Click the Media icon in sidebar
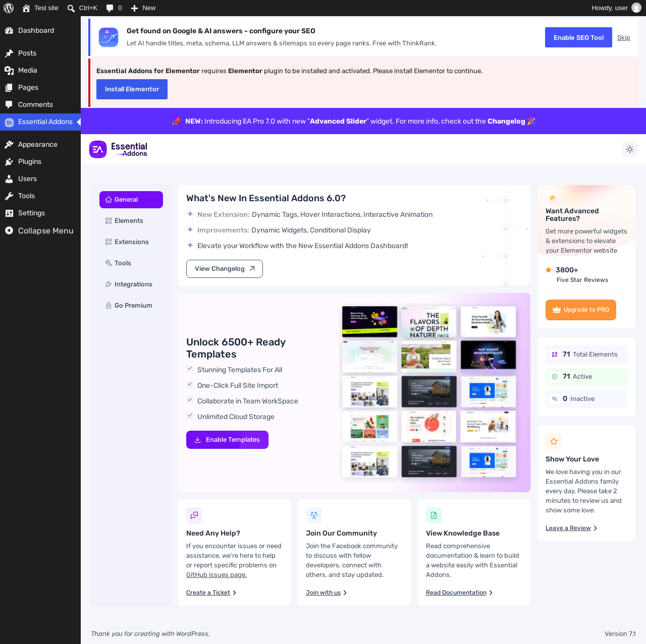This screenshot has width=646, height=644. [x=9, y=70]
